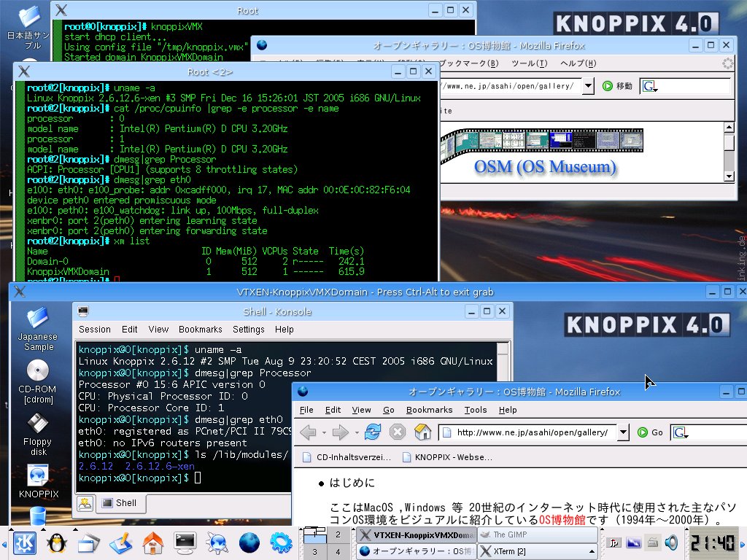Click the right panel hide arrow next to the clock
Screen dimensions: 747x560
point(742,543)
